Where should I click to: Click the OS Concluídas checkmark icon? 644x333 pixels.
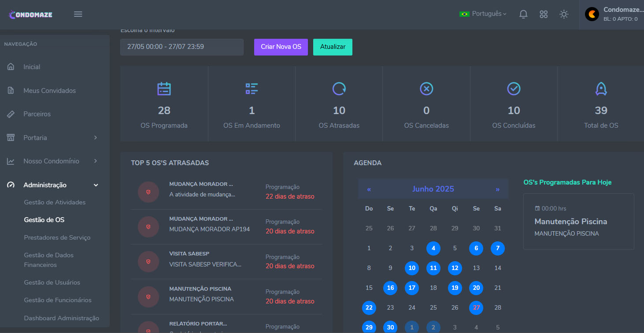(x=514, y=89)
